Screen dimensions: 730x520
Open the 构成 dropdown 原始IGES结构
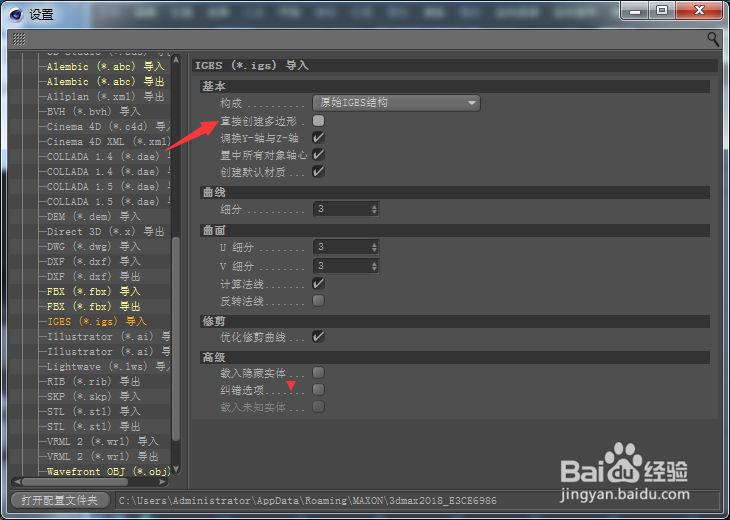coord(396,103)
